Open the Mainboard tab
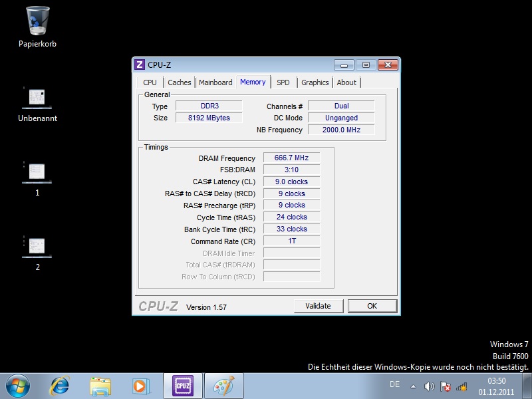532x399 pixels. [x=215, y=82]
